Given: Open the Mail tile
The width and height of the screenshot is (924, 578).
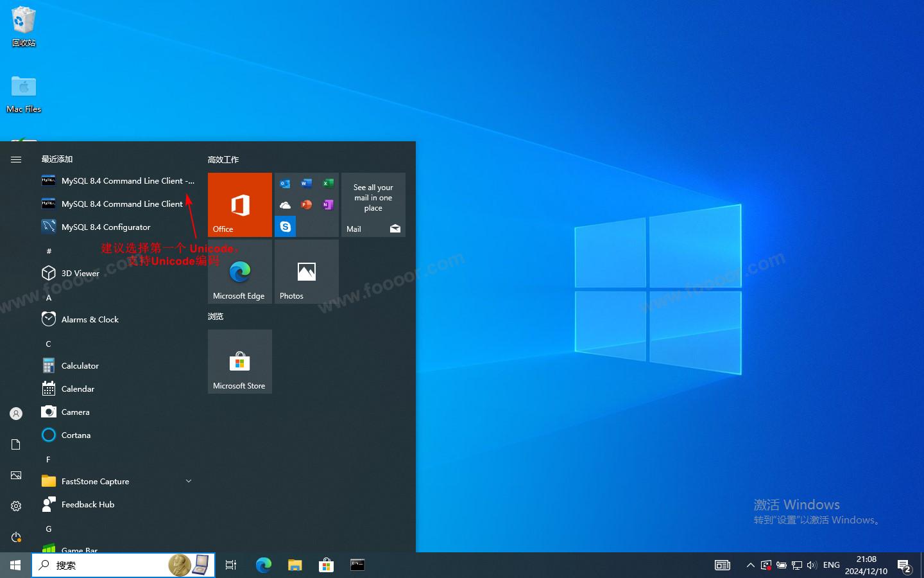Looking at the screenshot, I should point(373,205).
